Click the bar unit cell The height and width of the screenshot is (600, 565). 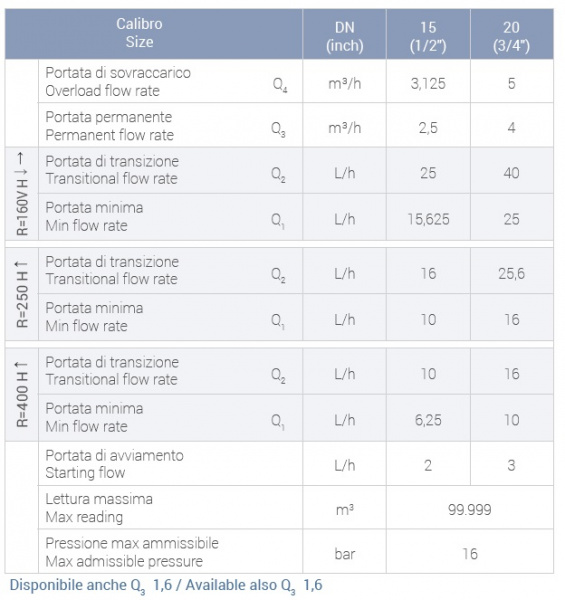tap(344, 554)
